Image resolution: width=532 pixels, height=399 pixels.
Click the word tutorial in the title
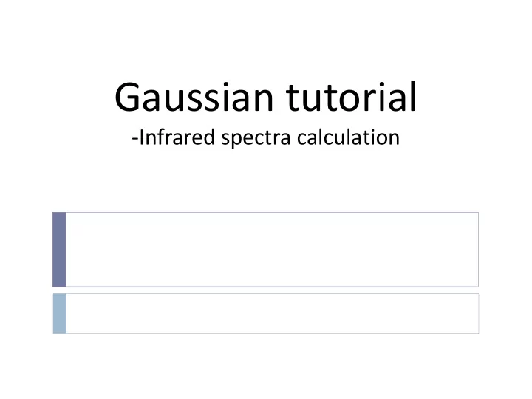point(351,96)
